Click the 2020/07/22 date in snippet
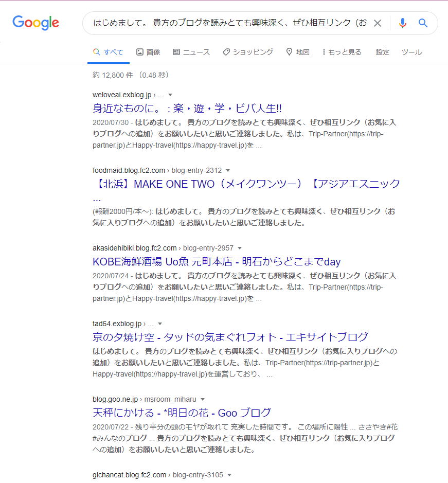Viewport: 448px width, 483px height. [x=110, y=427]
